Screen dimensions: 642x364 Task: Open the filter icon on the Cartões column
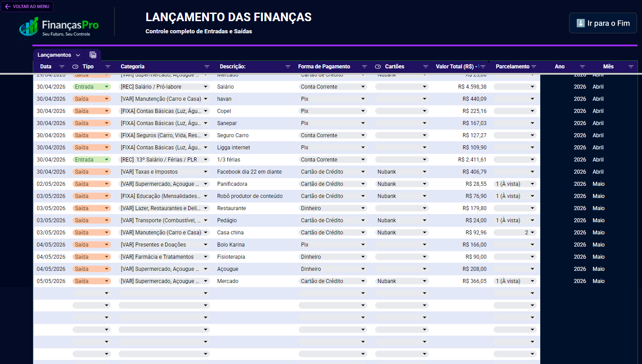tap(425, 67)
